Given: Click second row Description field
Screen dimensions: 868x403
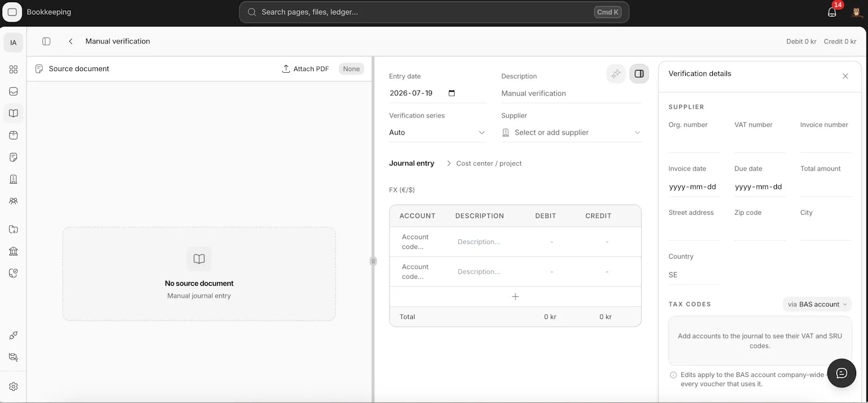Looking at the screenshot, I should tap(485, 272).
